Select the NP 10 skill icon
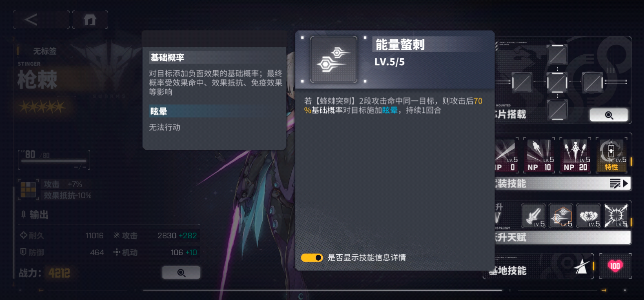Image resolution: width=644 pixels, height=300 pixels. [541, 156]
